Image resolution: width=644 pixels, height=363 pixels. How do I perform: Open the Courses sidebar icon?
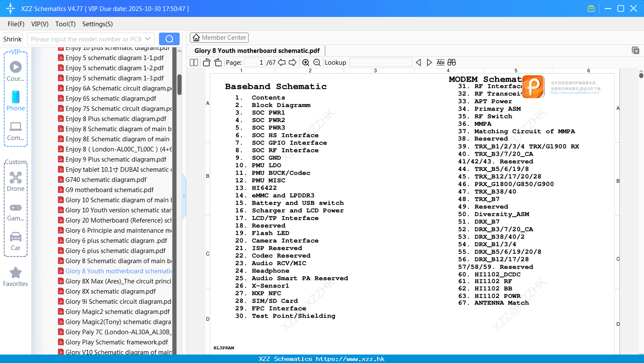pos(16,71)
